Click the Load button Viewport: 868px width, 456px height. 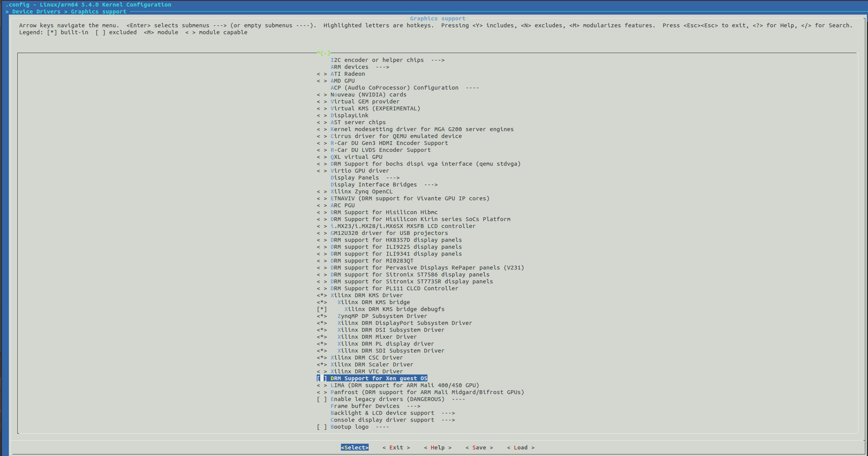pos(520,448)
